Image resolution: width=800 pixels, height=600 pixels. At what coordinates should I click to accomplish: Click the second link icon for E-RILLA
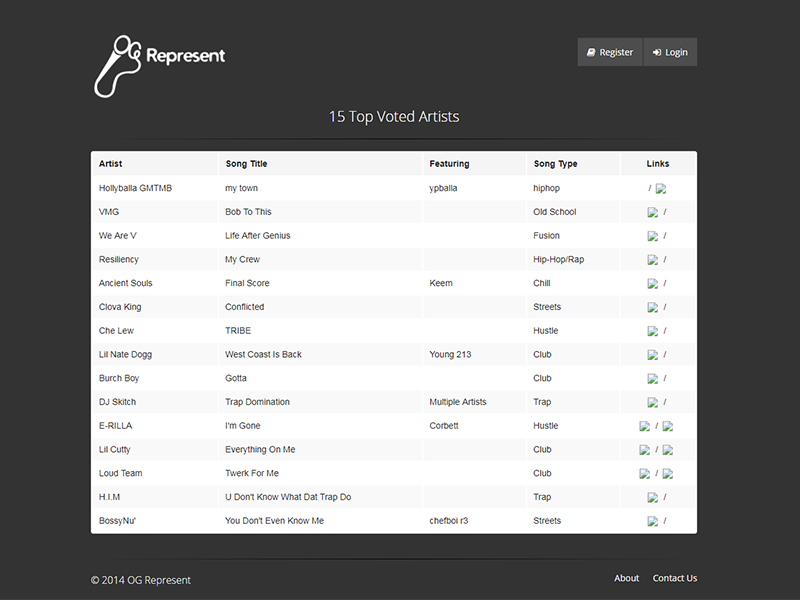[x=668, y=427]
